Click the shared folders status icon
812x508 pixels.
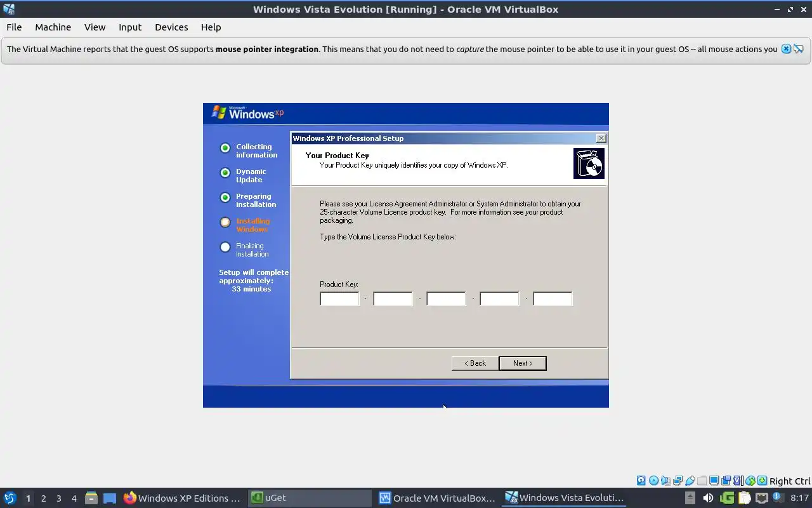tap(702, 481)
